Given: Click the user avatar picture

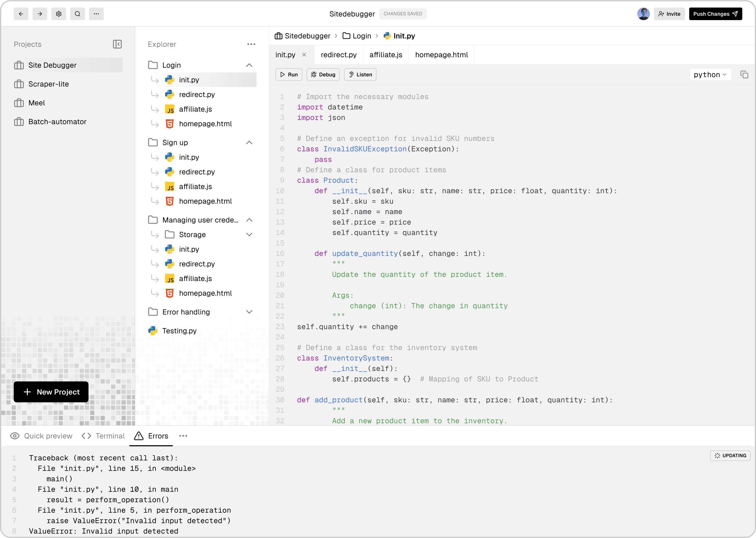Looking at the screenshot, I should 643,14.
